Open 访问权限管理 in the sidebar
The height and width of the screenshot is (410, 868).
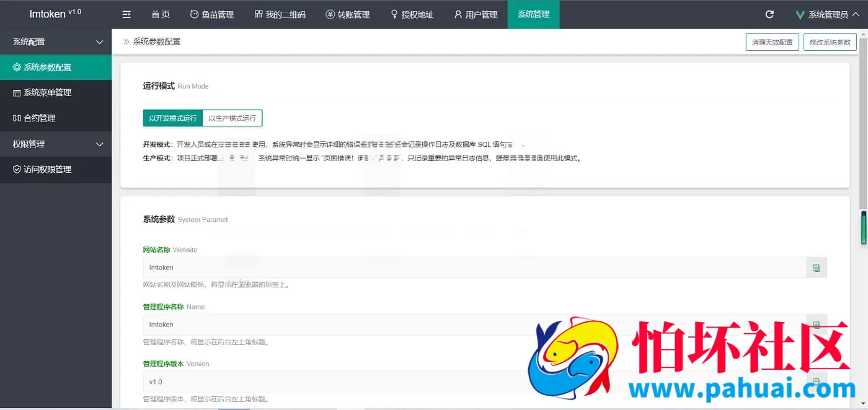tap(56, 169)
